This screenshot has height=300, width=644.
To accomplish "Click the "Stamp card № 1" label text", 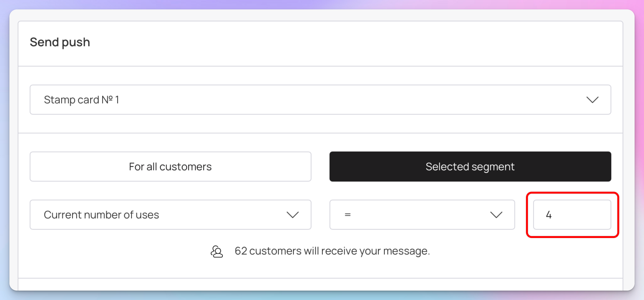I will (x=82, y=100).
